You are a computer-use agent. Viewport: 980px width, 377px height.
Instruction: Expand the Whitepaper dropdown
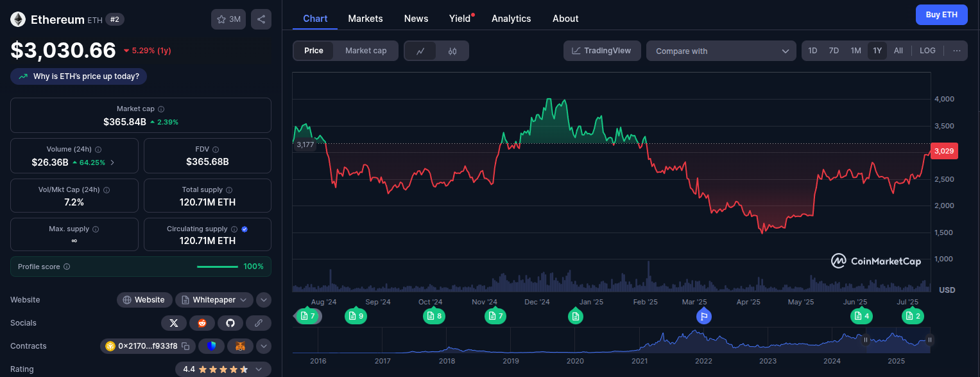point(214,300)
